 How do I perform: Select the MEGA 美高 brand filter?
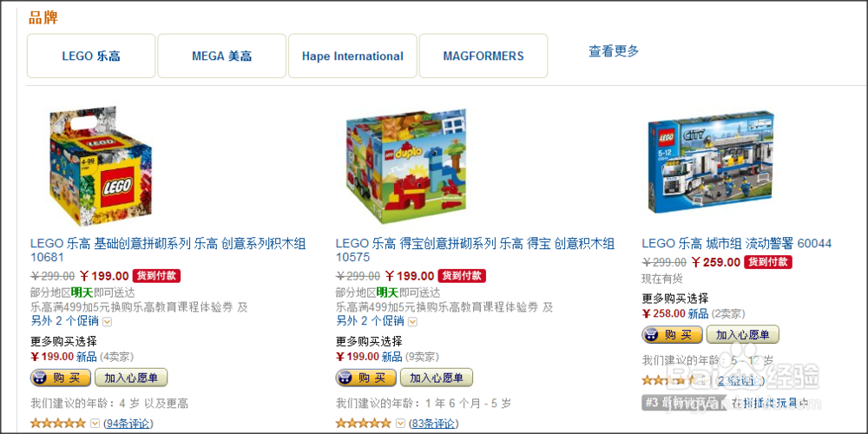click(222, 56)
